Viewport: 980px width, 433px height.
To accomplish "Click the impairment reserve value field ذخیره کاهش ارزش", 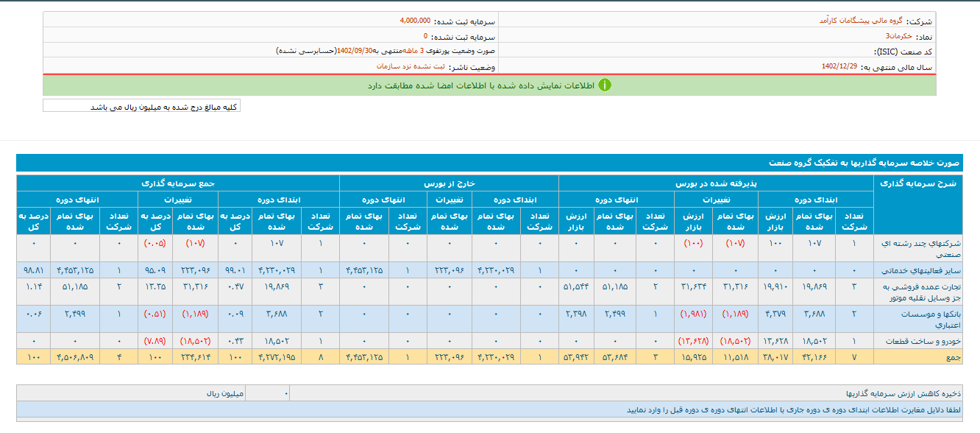I will (267, 394).
